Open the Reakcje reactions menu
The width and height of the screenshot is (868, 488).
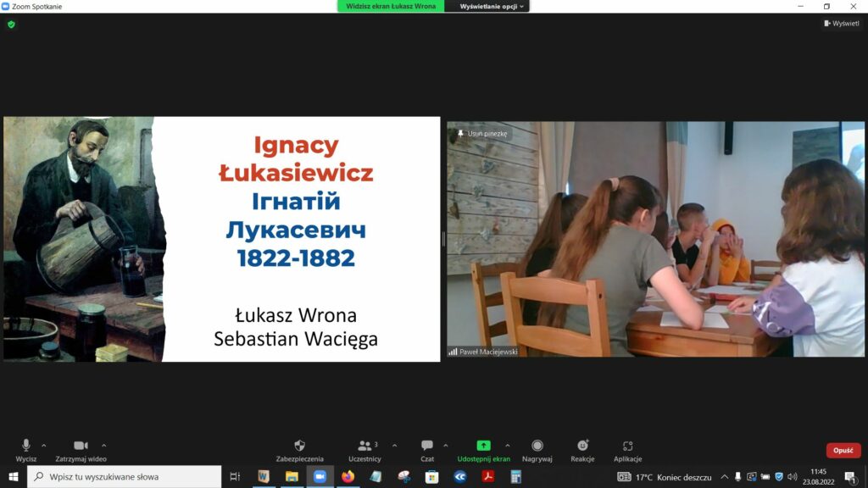pyautogui.click(x=582, y=448)
